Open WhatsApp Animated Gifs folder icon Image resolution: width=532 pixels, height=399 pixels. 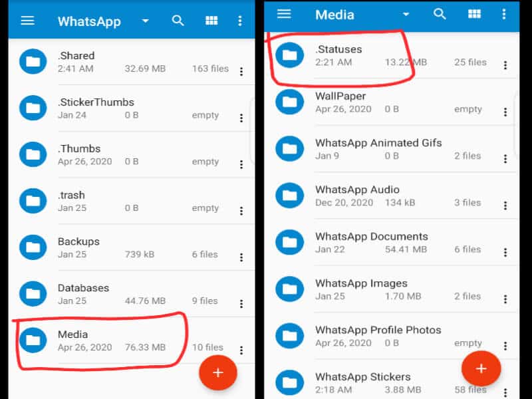tap(290, 148)
